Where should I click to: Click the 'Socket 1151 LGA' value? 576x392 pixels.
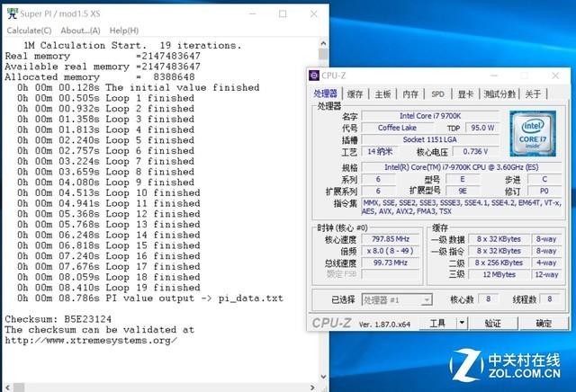coord(430,139)
